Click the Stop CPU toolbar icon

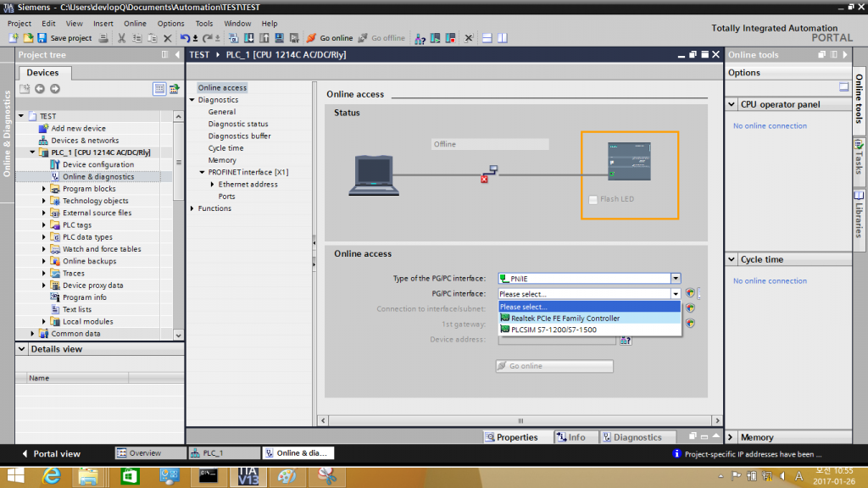pyautogui.click(x=451, y=38)
